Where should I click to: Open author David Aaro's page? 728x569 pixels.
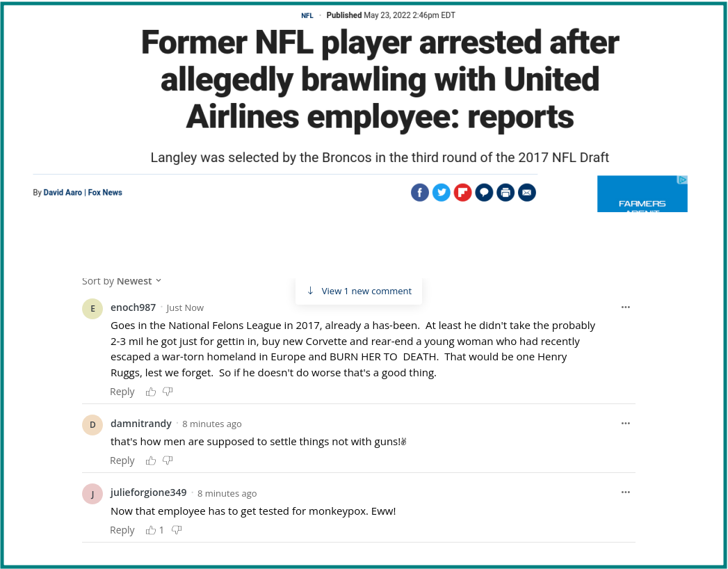(x=63, y=192)
